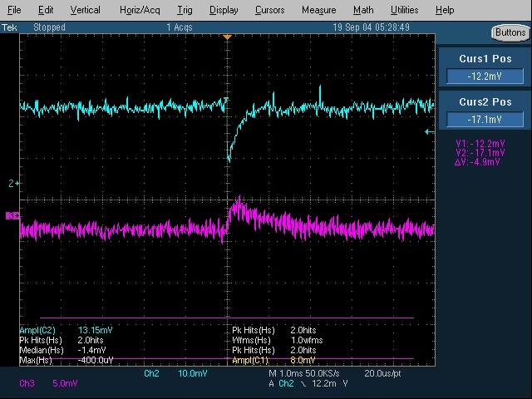Click the cyan trigger level arrow
532x399 pixels.
429,131
